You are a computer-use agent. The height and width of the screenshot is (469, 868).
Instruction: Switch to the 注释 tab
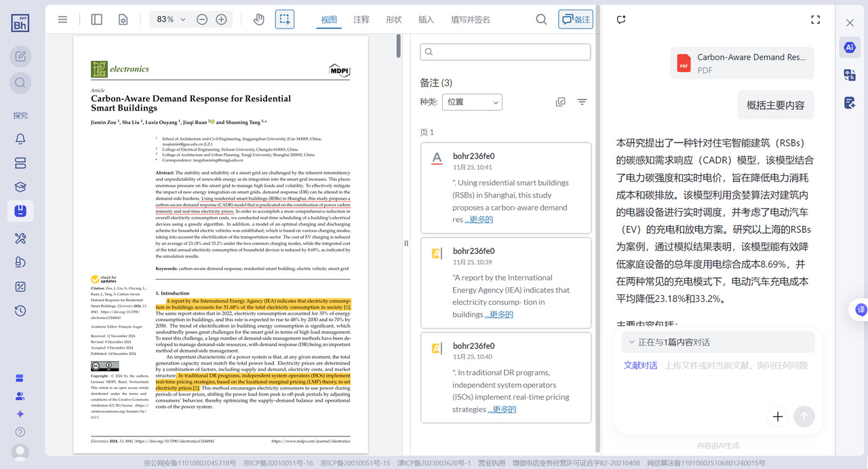pos(361,20)
